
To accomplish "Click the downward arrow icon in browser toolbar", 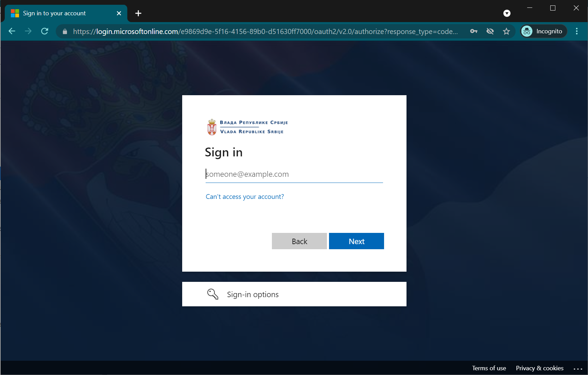I will coord(507,13).
